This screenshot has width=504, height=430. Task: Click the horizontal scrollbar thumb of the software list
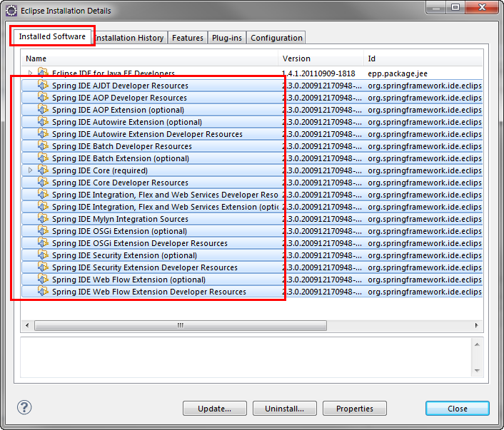click(181, 325)
